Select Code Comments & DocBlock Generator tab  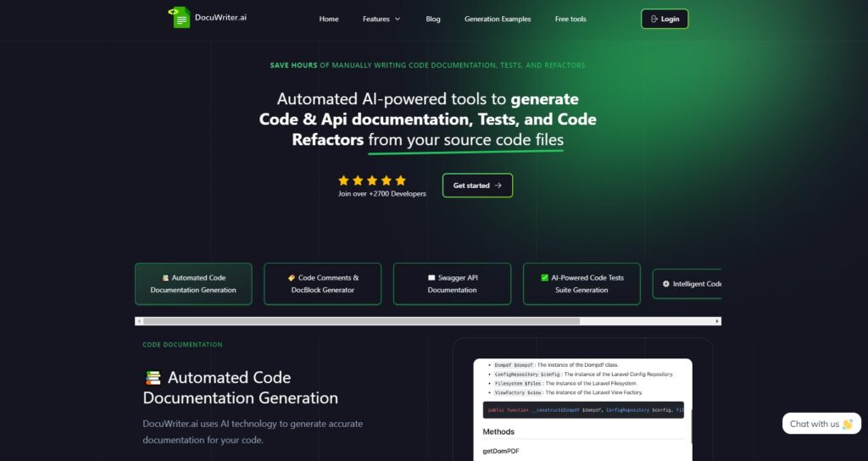point(323,284)
